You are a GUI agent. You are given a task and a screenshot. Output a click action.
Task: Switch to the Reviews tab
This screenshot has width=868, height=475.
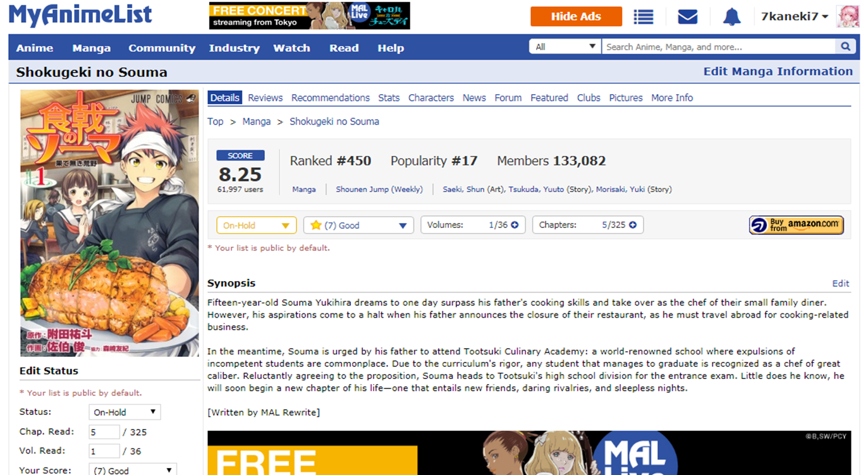coord(265,98)
